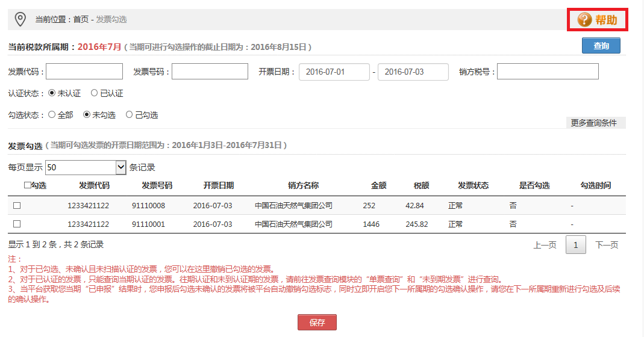644x337 pixels.
Task: Select 未认证 radio button
Action: click(x=52, y=93)
